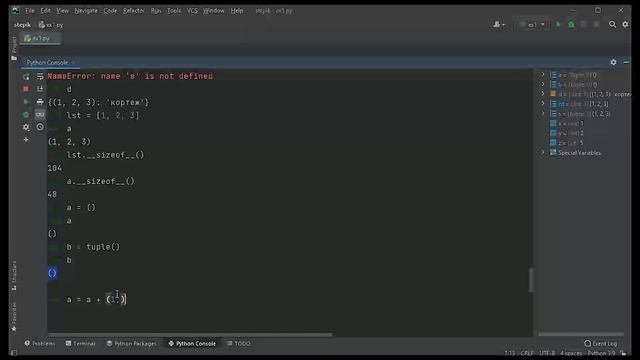Viewport: 640px width, 360px height.
Task: Open the user account dropdown
Action: (499, 24)
